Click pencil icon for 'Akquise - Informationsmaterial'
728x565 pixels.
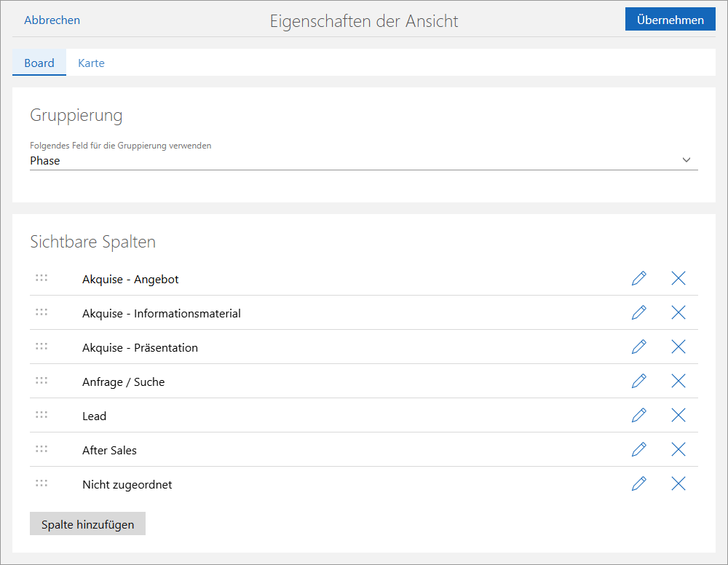point(639,312)
